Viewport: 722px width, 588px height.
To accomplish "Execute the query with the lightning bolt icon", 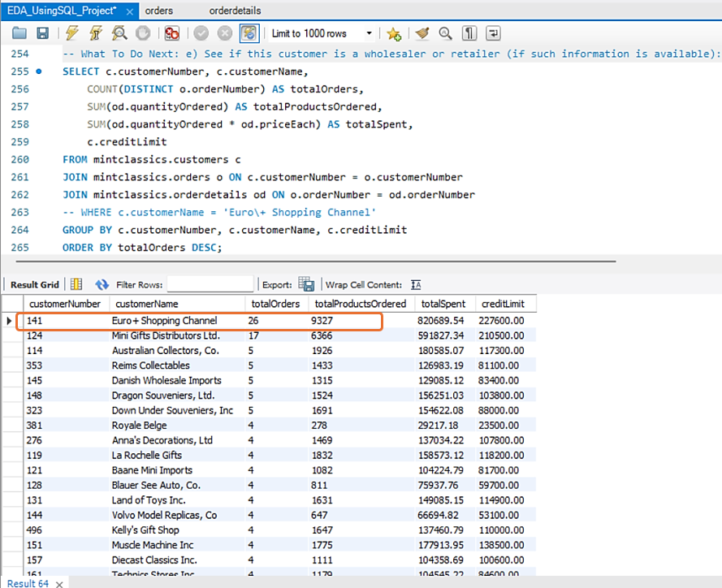I will click(72, 33).
